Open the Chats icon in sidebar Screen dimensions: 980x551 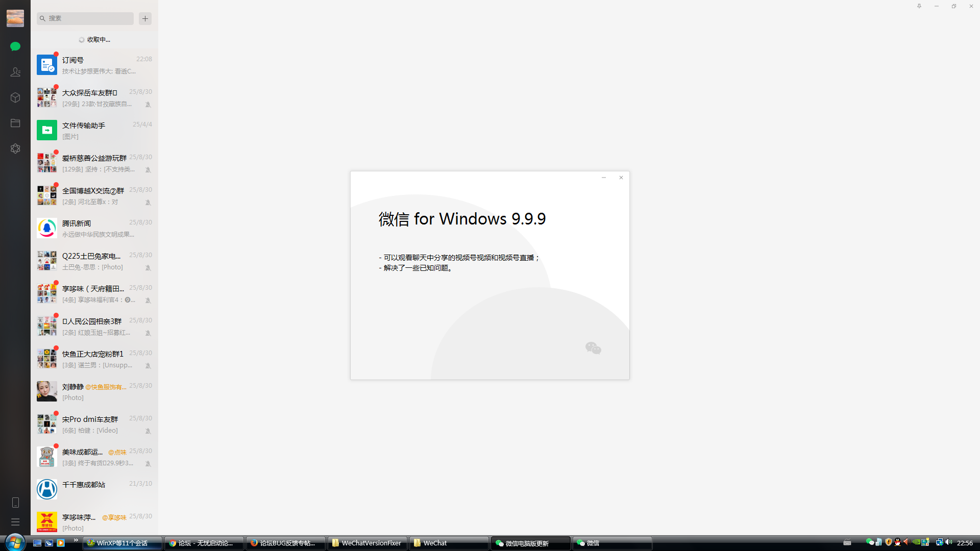15,46
